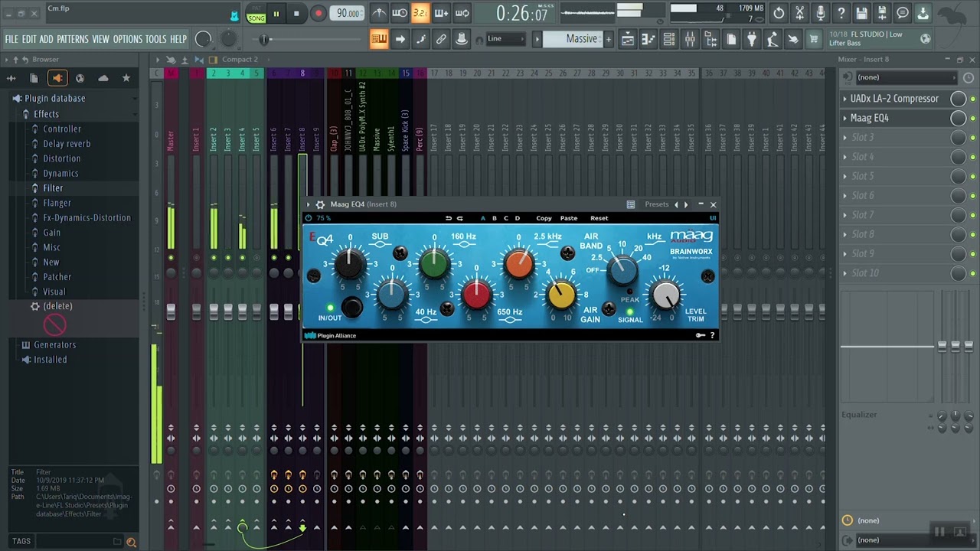Show the browser favorites star tab
The height and width of the screenshot is (551, 980).
[x=126, y=78]
